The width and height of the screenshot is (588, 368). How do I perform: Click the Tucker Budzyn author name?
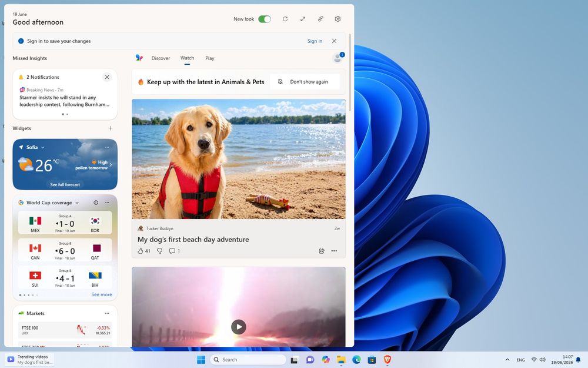(160, 228)
